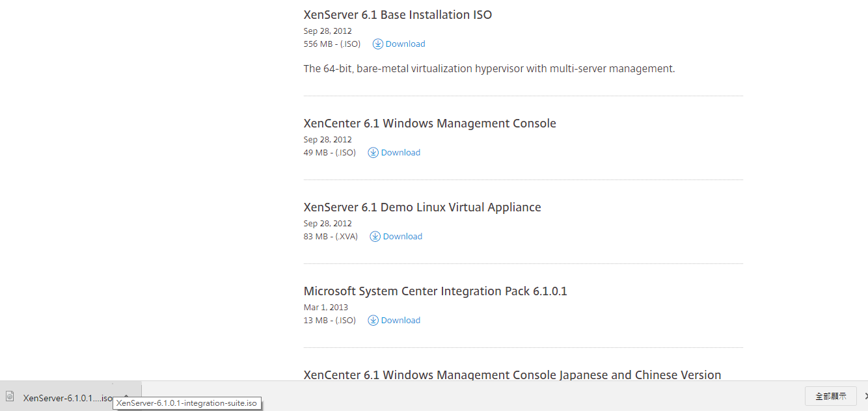Image resolution: width=868 pixels, height=411 pixels.
Task: Click the downloaded ISO file icon in download bar
Action: pos(10,396)
